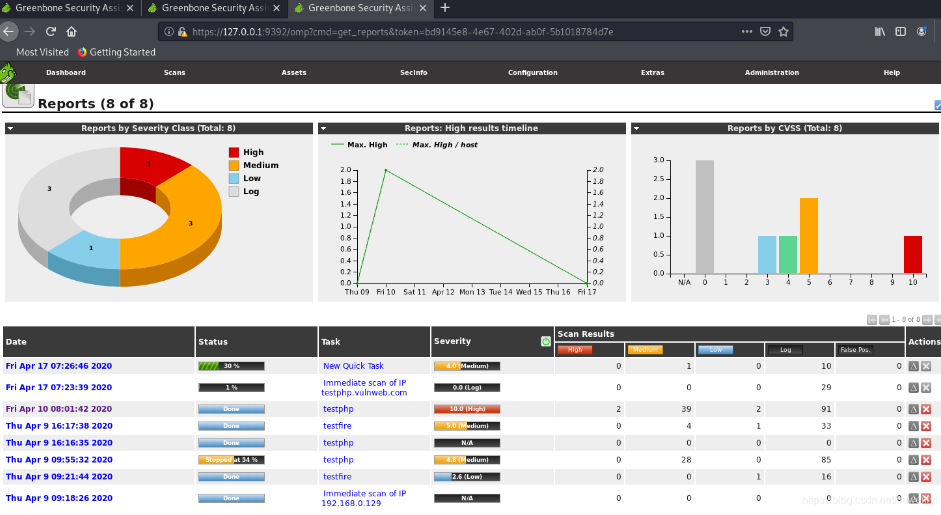Go to next page arrow in pagination
Image resolution: width=941 pixels, height=515 pixels.
point(927,320)
